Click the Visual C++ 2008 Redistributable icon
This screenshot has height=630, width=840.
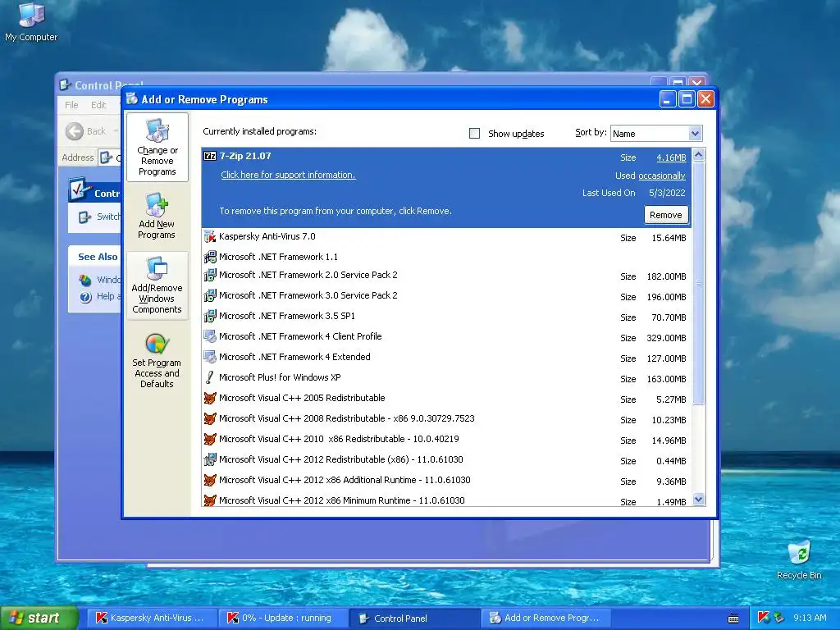point(210,418)
